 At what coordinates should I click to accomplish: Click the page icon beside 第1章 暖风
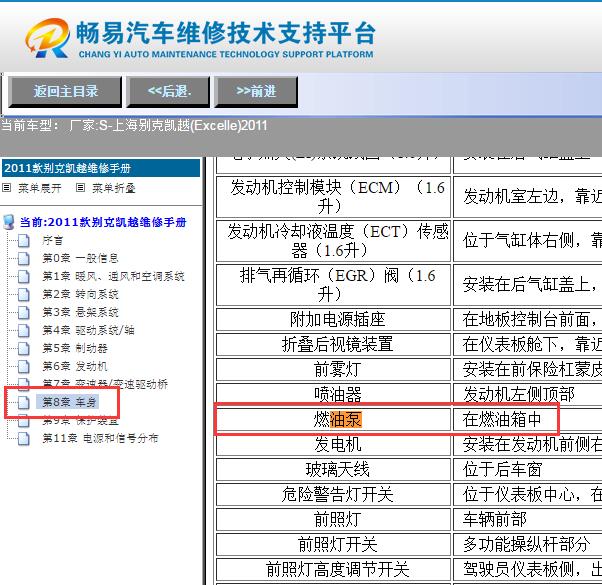click(24, 276)
